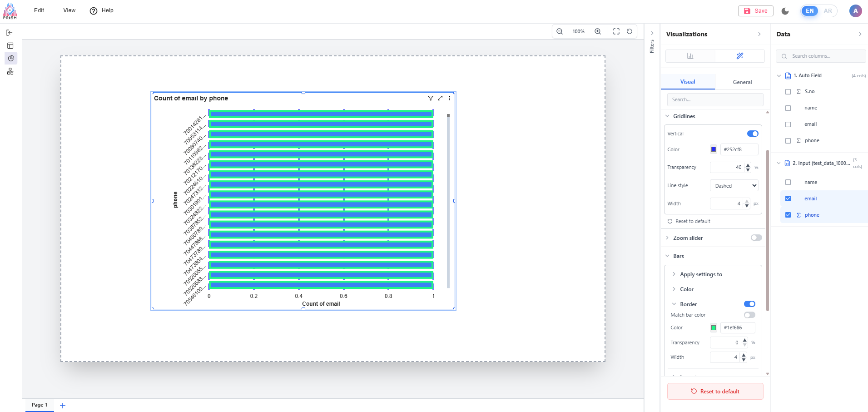The width and height of the screenshot is (868, 412).
Task: Expand the chart to full view
Action: (x=440, y=98)
